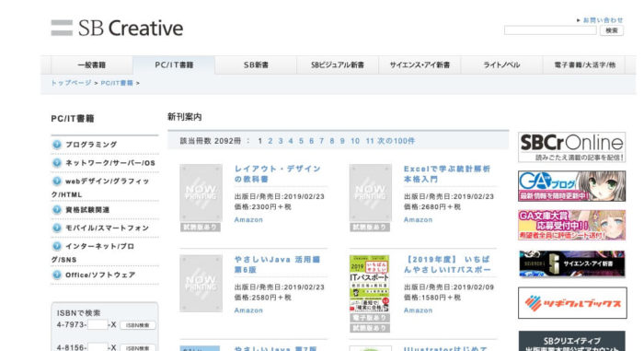This screenshot has width=644, height=351.
Task: Open the SBビジュアル新書 tab
Action: [x=338, y=65]
